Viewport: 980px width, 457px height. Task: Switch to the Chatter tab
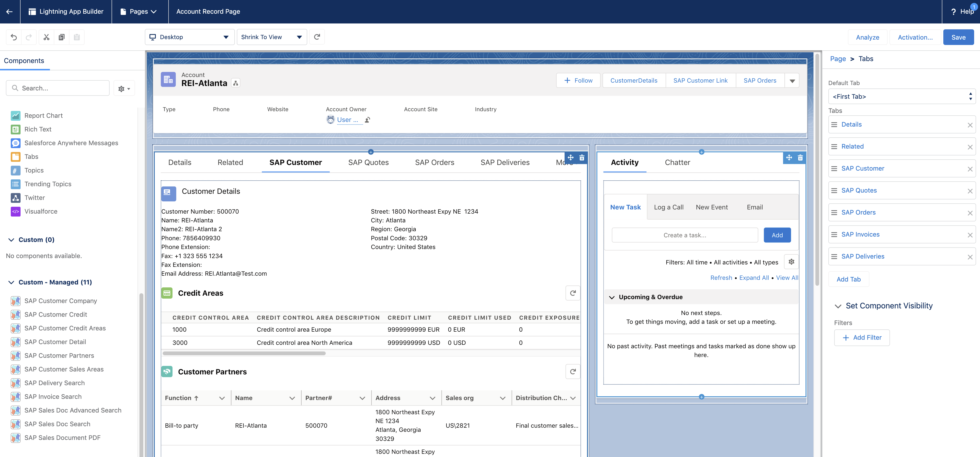pyautogui.click(x=677, y=162)
